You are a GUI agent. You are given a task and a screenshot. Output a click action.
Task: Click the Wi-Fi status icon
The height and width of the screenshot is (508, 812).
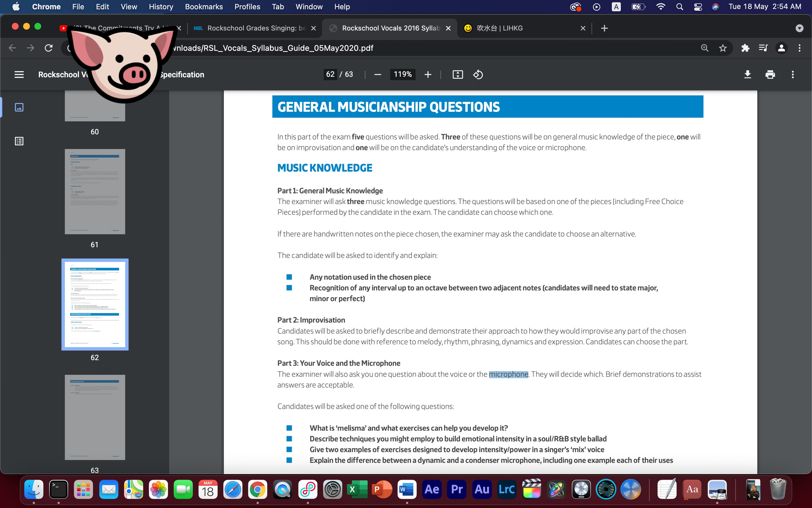pos(661,7)
